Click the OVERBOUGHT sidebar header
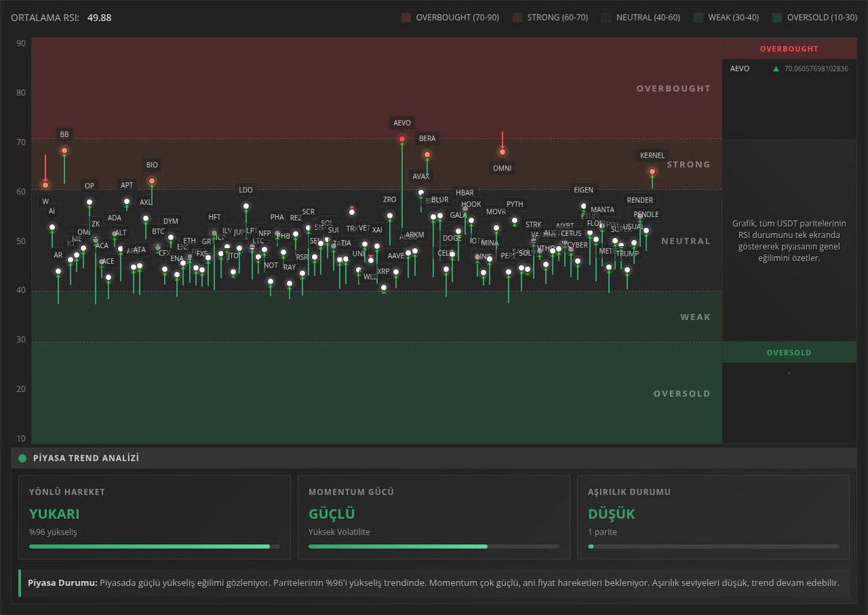 (x=789, y=48)
